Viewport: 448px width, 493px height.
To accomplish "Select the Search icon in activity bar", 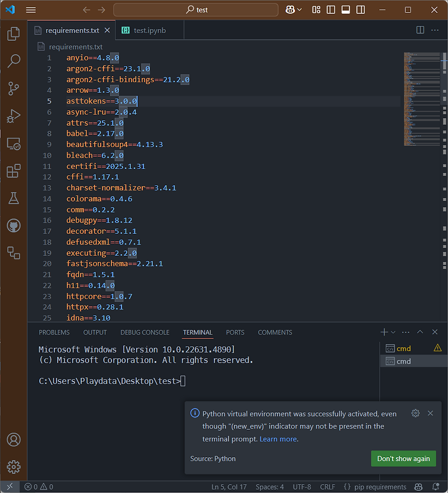I will [13, 62].
